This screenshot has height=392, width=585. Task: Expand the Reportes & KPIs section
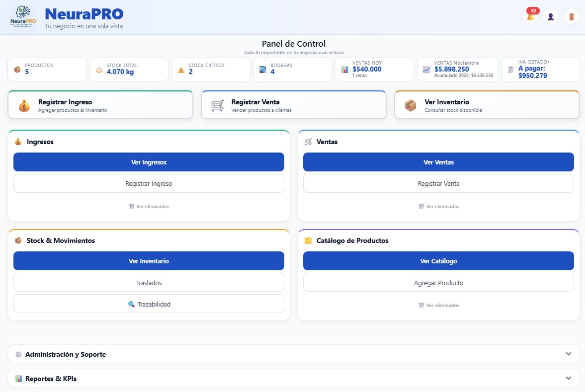(x=293, y=379)
